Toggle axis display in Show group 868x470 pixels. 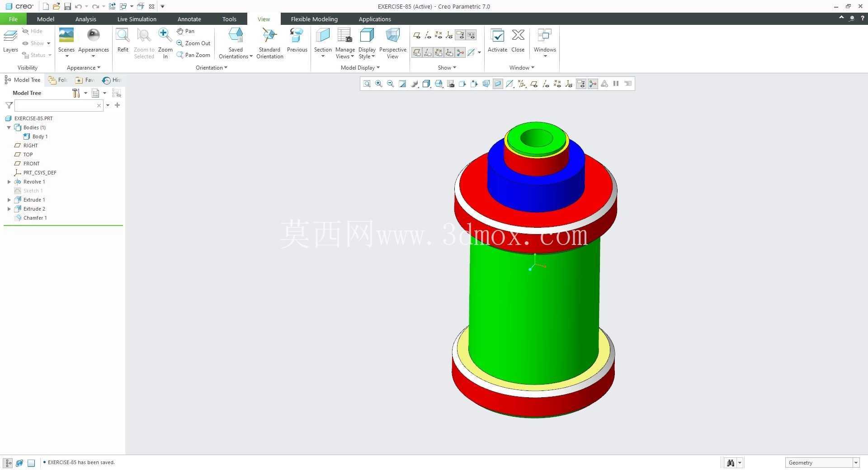coord(428,35)
